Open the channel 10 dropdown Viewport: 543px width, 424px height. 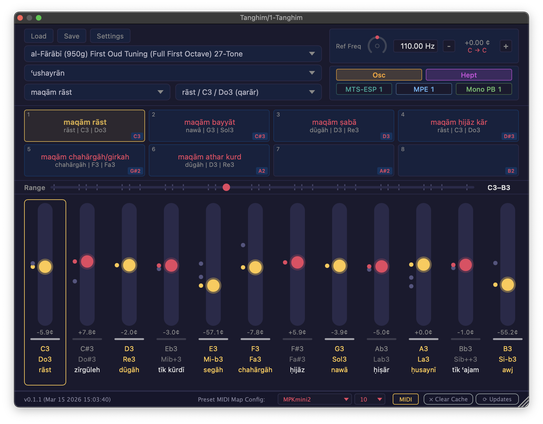coord(370,399)
